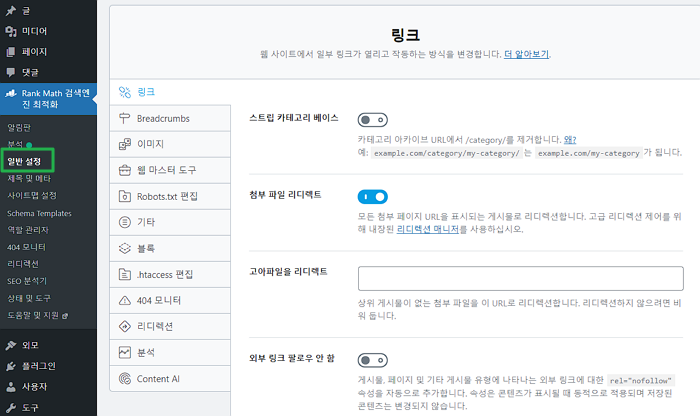This screenshot has width=700, height=416.
Task: Open the .htaccess 편집 tab
Action: [x=170, y=275]
